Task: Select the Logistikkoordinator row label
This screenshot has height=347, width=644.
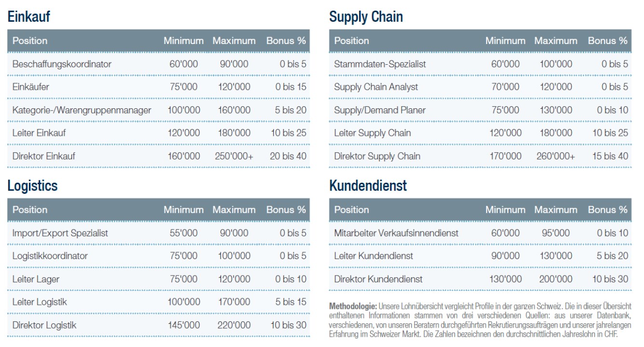Action: point(50,256)
